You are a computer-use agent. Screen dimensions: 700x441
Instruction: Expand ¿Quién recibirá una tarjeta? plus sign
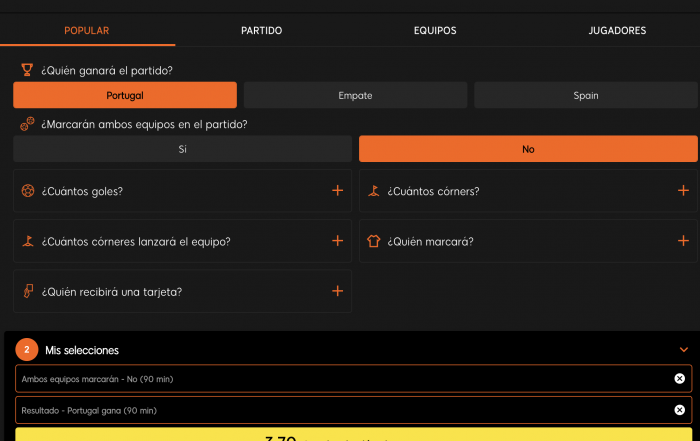pos(338,291)
